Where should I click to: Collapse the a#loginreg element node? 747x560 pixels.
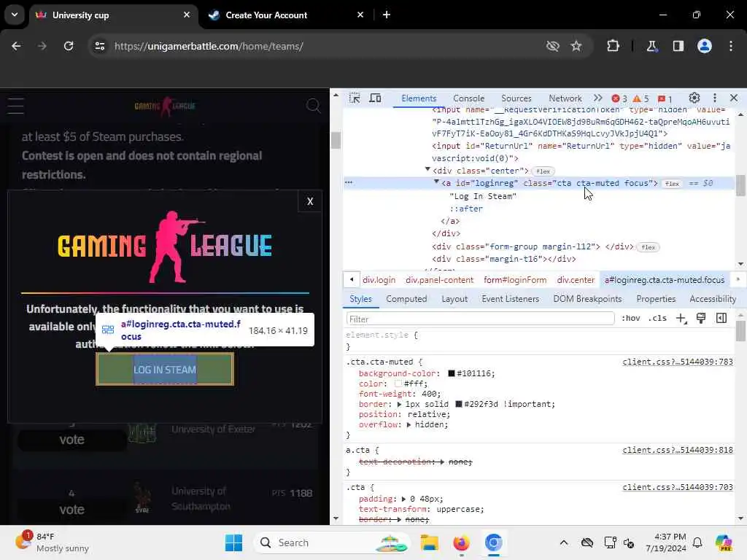pyautogui.click(x=436, y=182)
